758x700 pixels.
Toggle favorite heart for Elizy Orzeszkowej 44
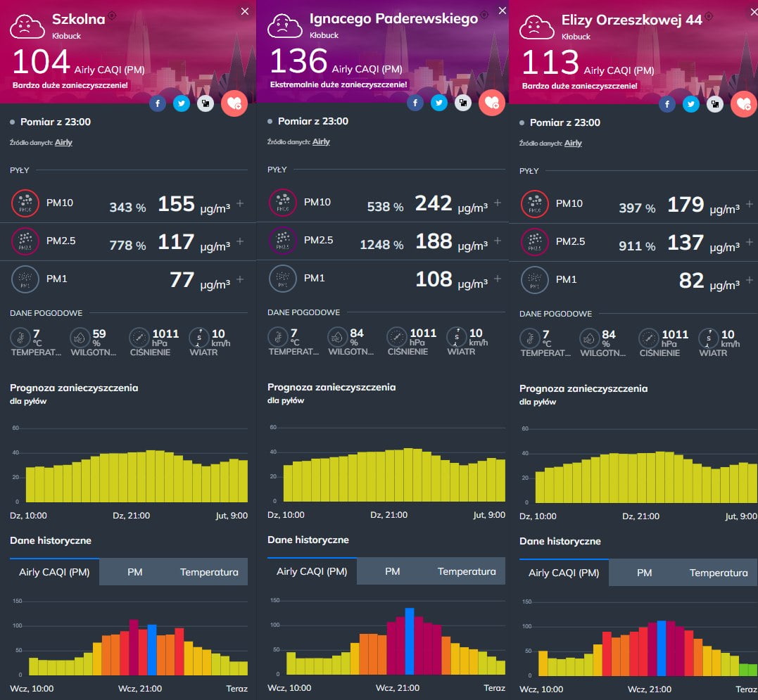pyautogui.click(x=743, y=105)
